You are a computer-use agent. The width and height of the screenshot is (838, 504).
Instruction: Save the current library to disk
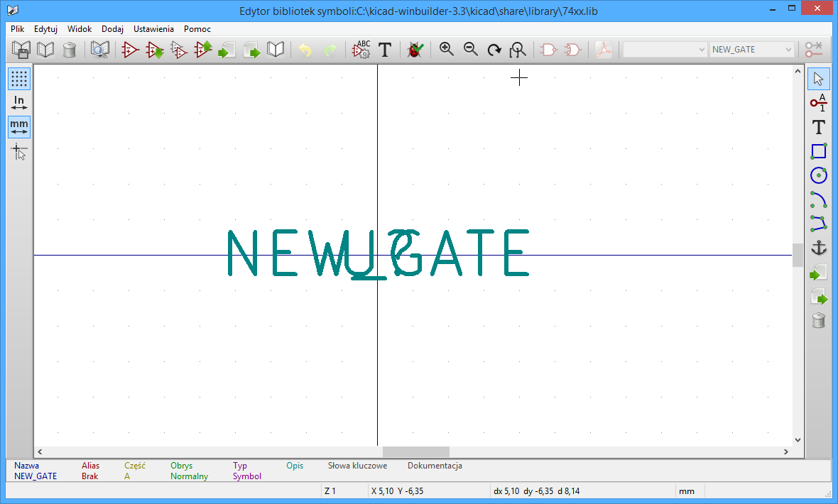click(x=21, y=50)
